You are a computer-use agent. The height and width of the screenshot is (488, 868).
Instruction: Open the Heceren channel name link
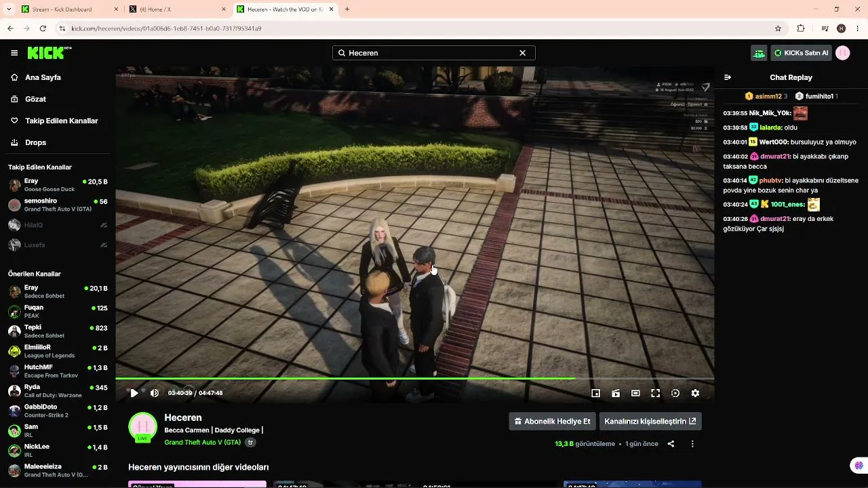click(183, 418)
